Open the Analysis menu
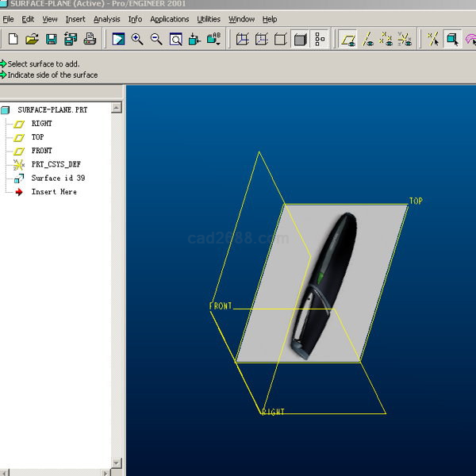The width and height of the screenshot is (476, 476). click(x=106, y=19)
